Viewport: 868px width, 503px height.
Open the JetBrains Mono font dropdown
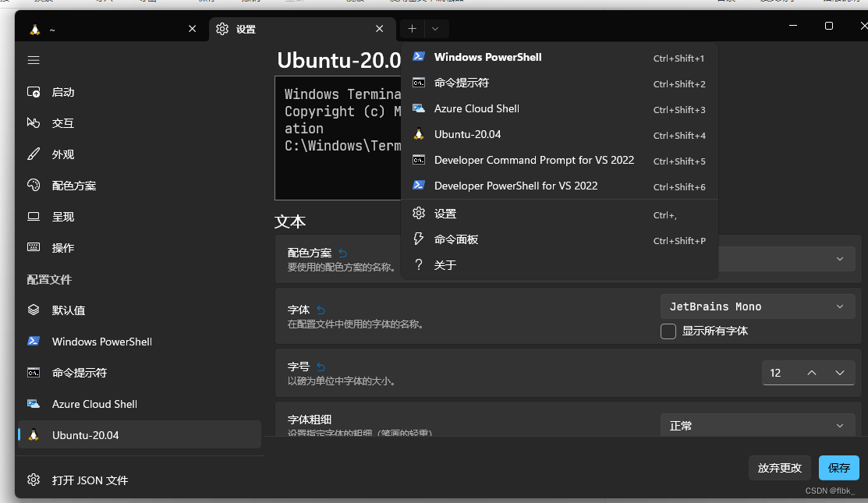tap(757, 306)
